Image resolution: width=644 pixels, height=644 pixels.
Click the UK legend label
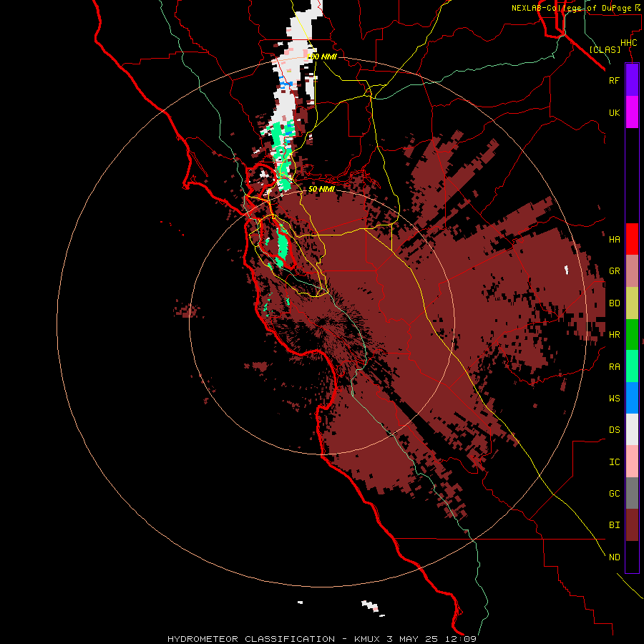pyautogui.click(x=614, y=112)
